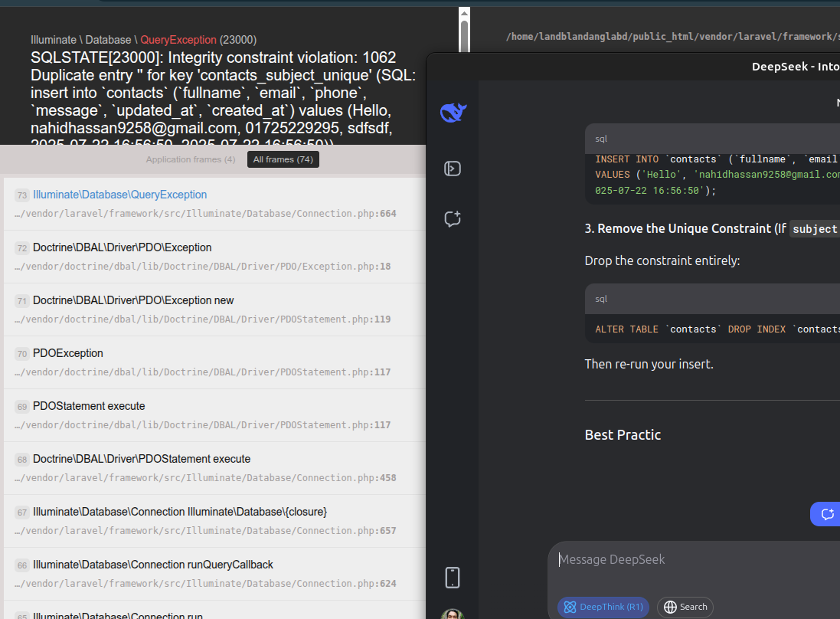The width and height of the screenshot is (840, 619).
Task: Click the DeepSeek whale logo
Action: (453, 113)
